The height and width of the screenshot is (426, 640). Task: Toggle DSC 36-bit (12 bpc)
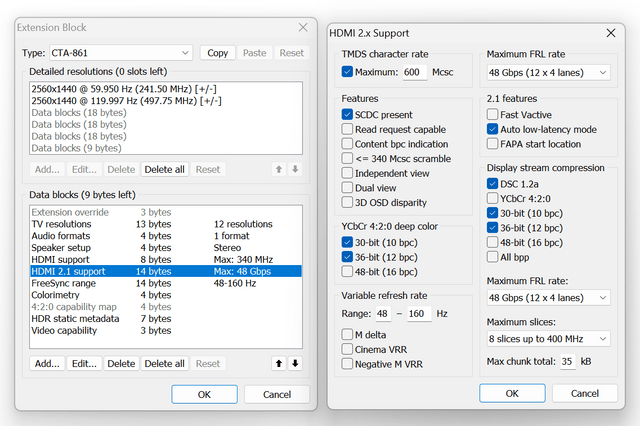coord(492,228)
